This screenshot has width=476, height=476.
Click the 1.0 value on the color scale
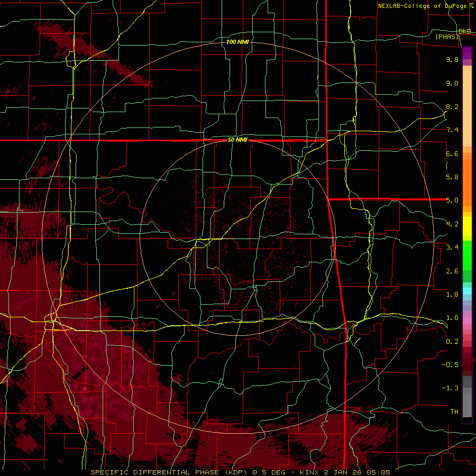point(452,318)
